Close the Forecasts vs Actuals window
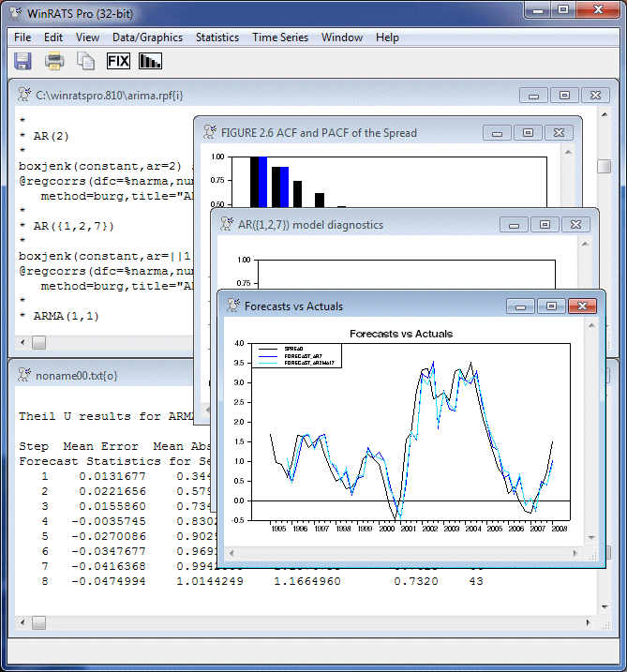Screen dimensions: 627x672 (x=582, y=306)
